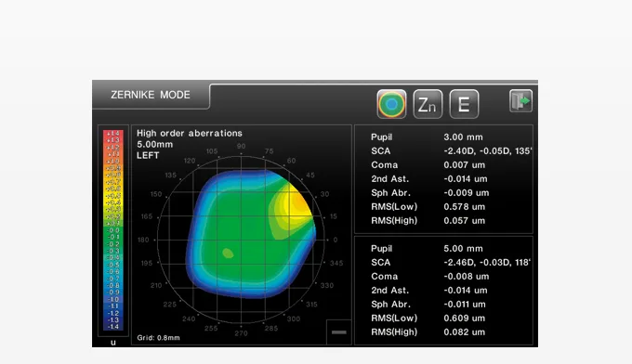The width and height of the screenshot is (632, 364).
Task: Click RMS(Low) value '0.578 um'
Action: [x=465, y=207]
